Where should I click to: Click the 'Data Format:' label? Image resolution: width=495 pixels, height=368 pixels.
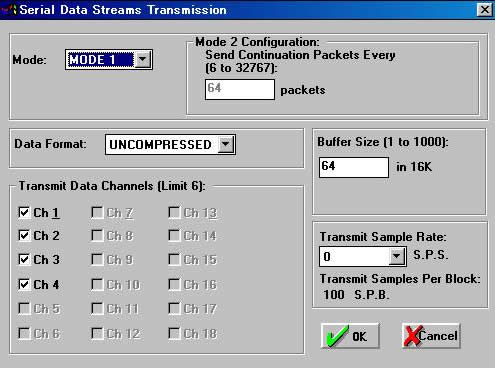click(50, 144)
